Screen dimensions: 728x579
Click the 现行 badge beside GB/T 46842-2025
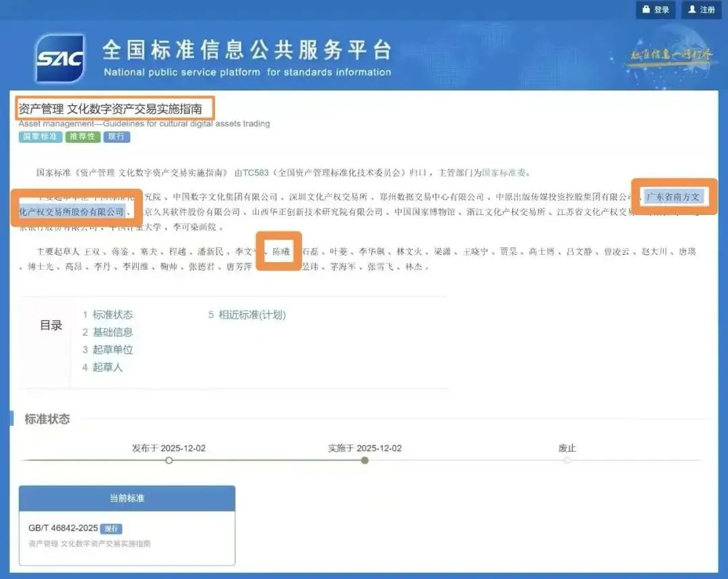[111, 529]
